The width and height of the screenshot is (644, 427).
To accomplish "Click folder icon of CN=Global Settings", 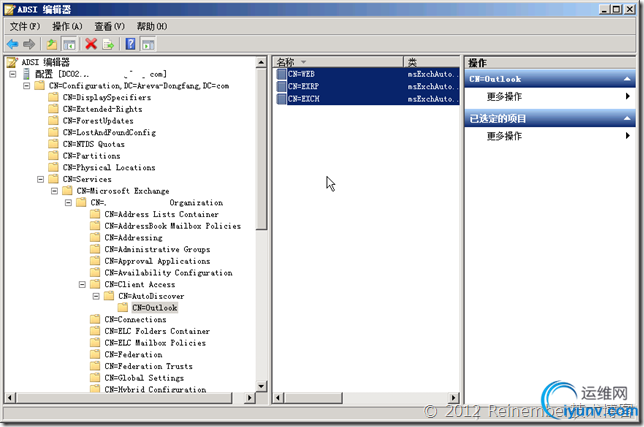I will 95,378.
